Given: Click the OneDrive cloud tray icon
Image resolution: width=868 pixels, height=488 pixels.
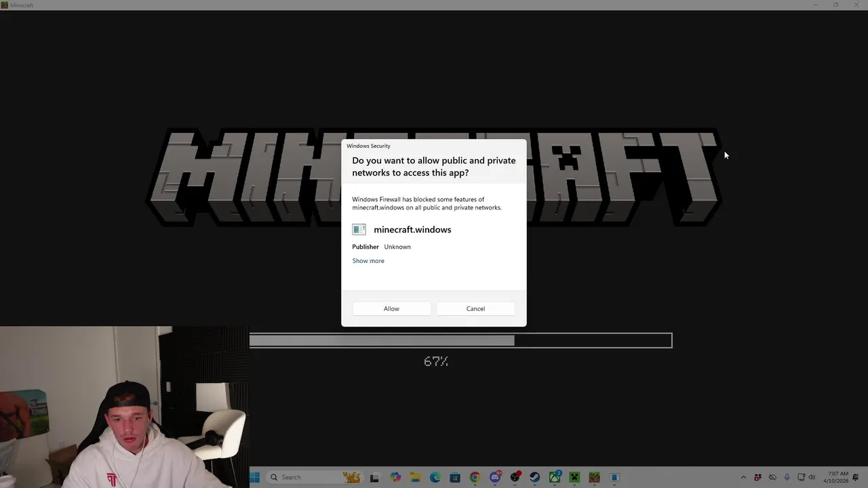Looking at the screenshot, I should click(772, 477).
